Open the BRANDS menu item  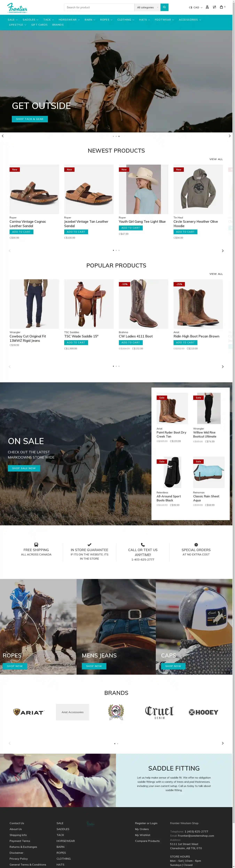click(58, 25)
